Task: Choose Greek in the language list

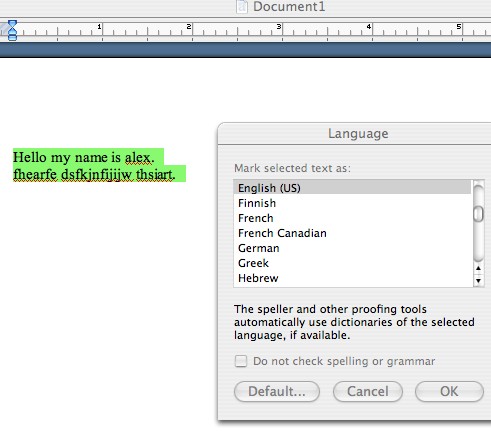Action: click(352, 263)
